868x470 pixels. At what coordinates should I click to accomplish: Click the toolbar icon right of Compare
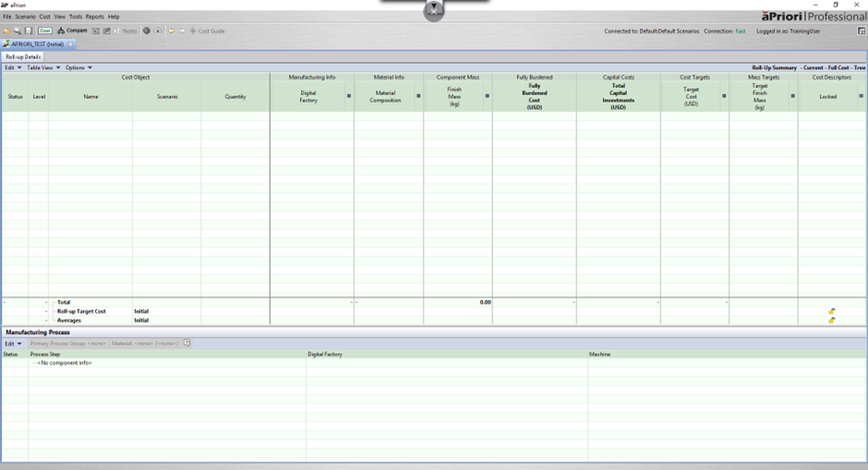(x=96, y=31)
